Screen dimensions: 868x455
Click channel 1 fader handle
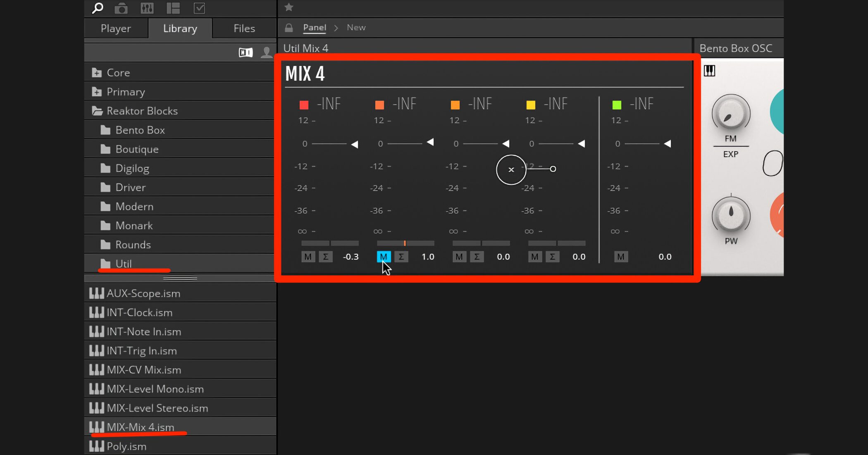click(355, 144)
